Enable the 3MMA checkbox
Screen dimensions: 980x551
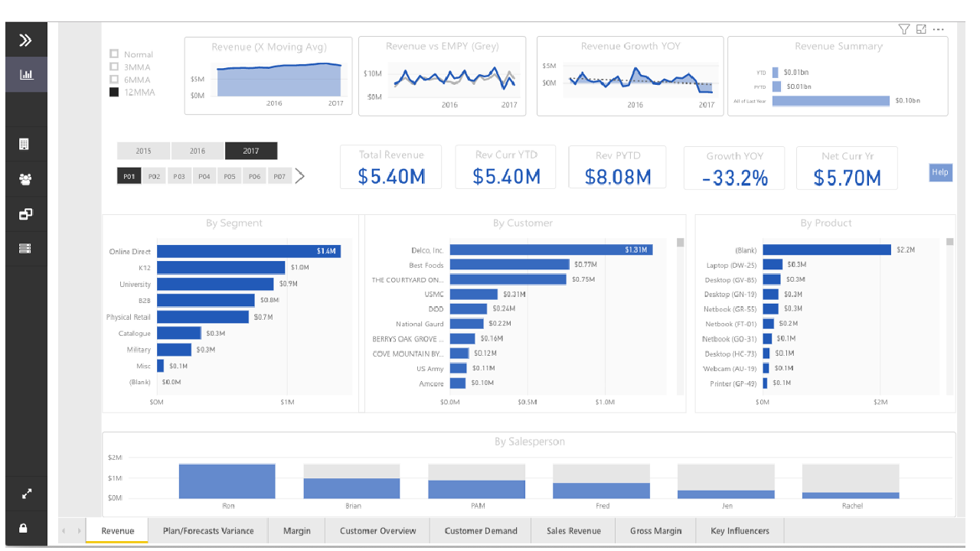[114, 67]
